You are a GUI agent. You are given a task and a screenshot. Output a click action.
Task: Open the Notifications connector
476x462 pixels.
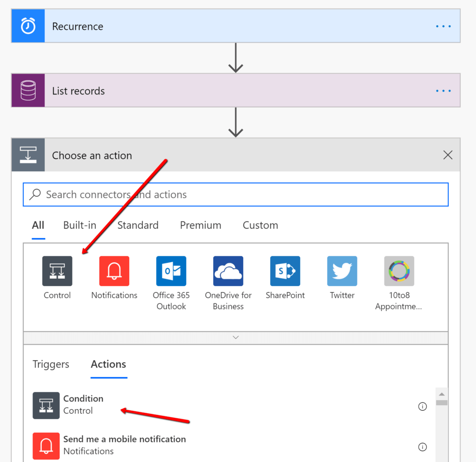114,271
